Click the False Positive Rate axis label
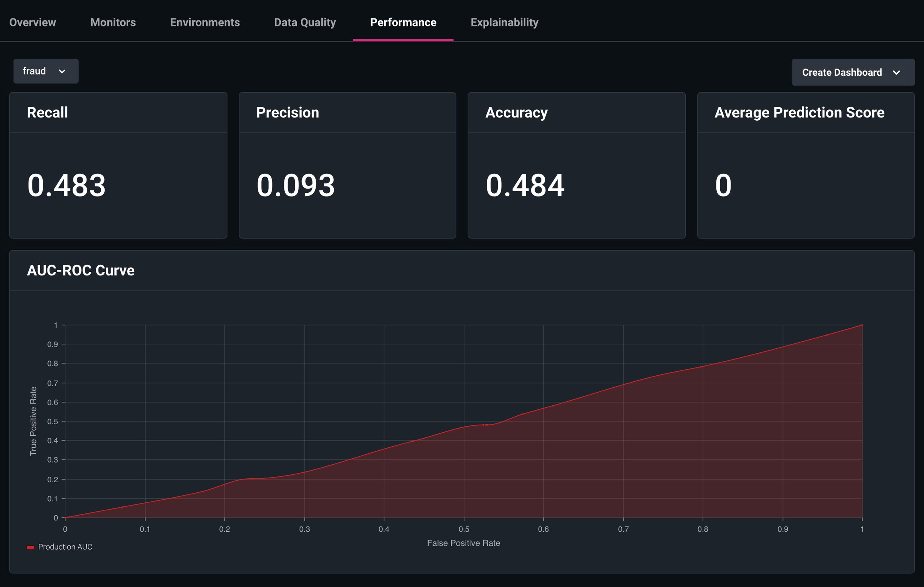Image resolution: width=924 pixels, height=587 pixels. [x=463, y=543]
